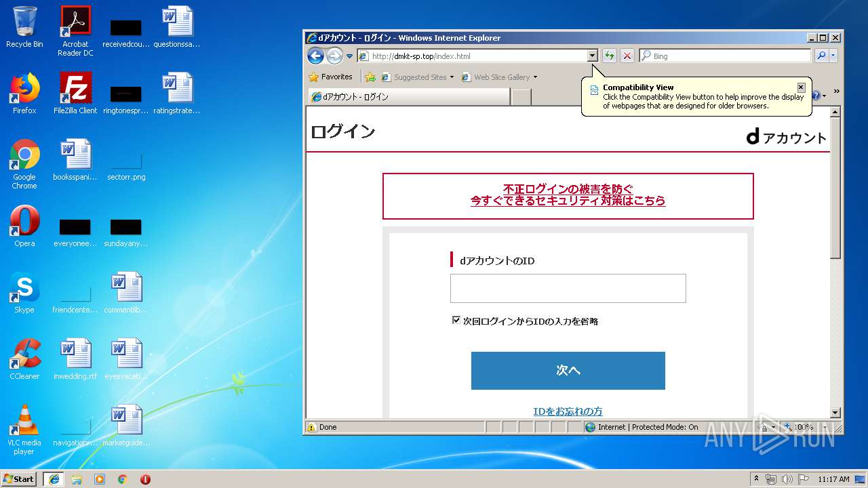Click the 次へ next button
The height and width of the screenshot is (488, 868).
[x=568, y=371]
